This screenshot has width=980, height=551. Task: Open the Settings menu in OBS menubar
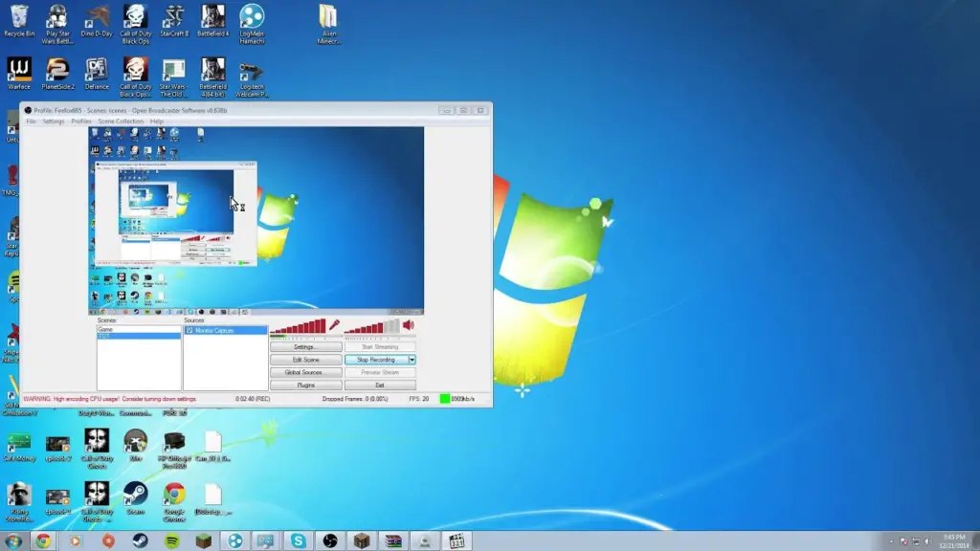(54, 121)
